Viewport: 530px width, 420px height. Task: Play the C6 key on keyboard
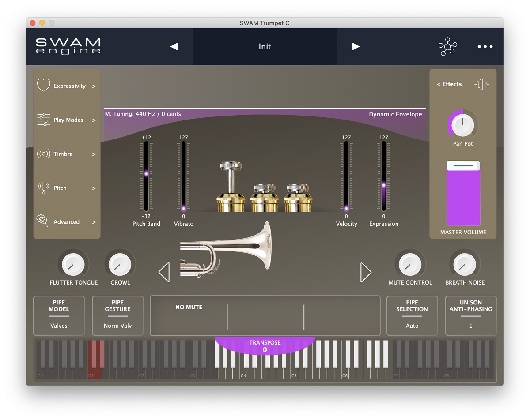point(345,373)
